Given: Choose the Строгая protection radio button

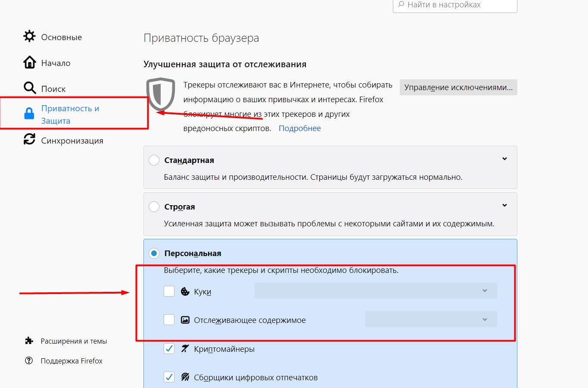Looking at the screenshot, I should (154, 207).
